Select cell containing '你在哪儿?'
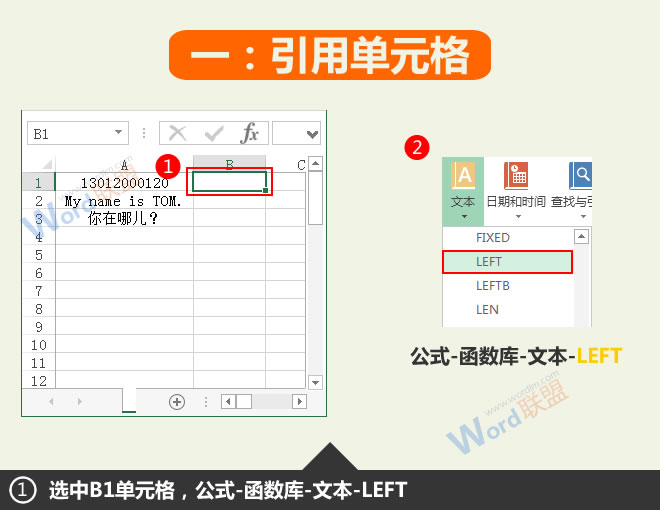The height and width of the screenshot is (510, 660). pyautogui.click(x=124, y=218)
